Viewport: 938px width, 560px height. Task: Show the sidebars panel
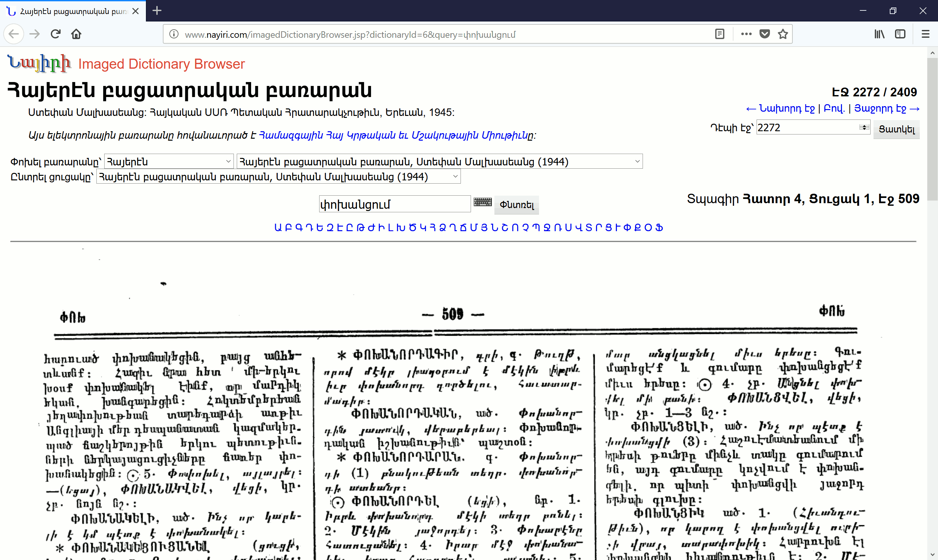[x=900, y=34]
